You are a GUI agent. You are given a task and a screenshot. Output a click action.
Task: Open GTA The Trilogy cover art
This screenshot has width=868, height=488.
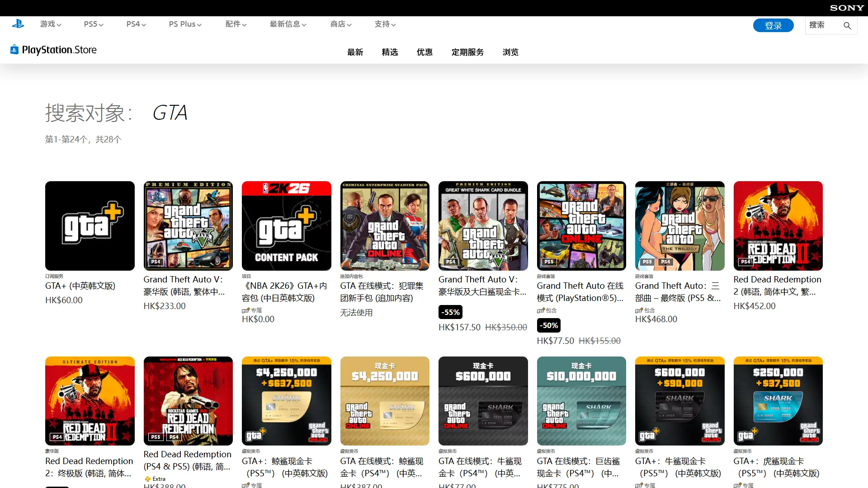click(679, 225)
